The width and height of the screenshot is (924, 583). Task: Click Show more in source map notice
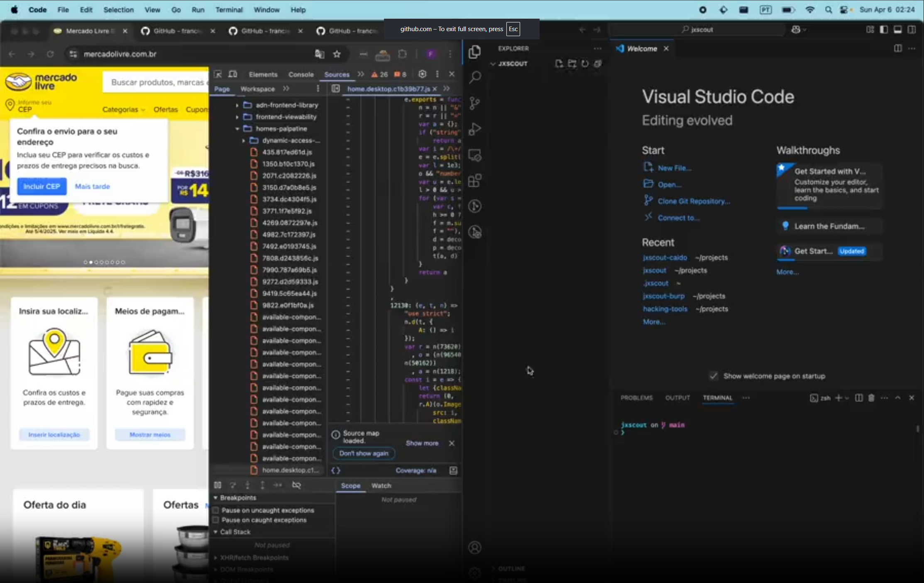pyautogui.click(x=422, y=443)
